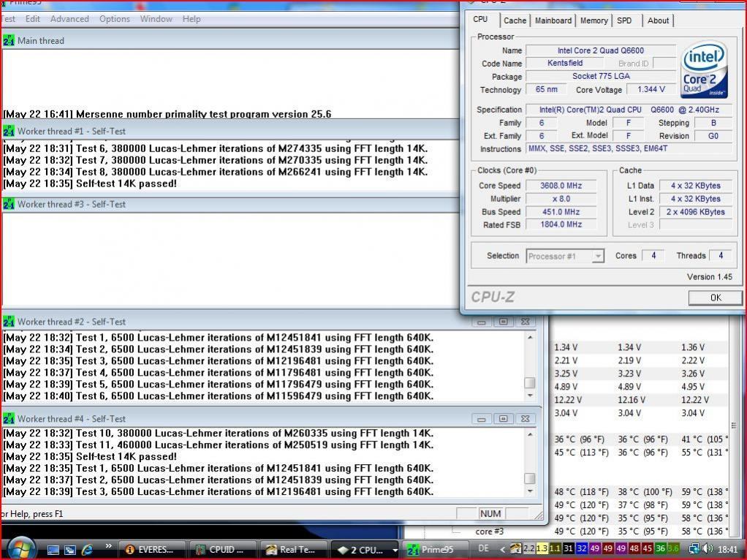The width and height of the screenshot is (747, 560).
Task: Click the Worker thread #1 - Self-Test title bar
Action: [x=230, y=131]
